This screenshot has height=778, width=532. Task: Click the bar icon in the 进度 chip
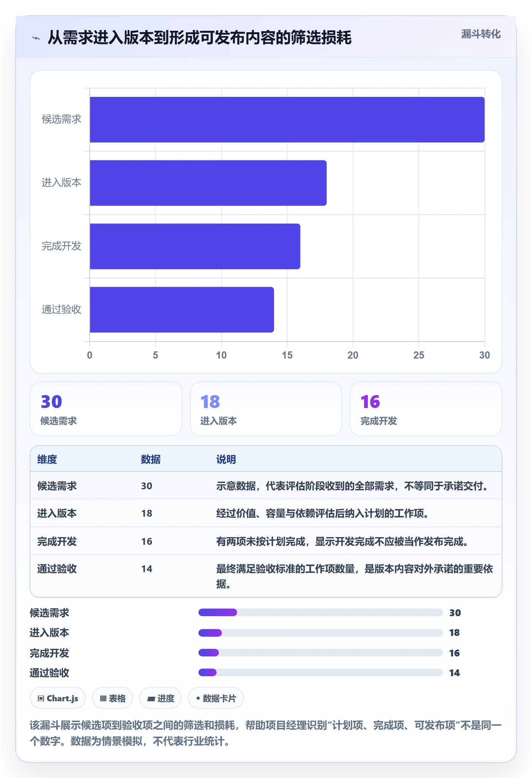point(151,699)
